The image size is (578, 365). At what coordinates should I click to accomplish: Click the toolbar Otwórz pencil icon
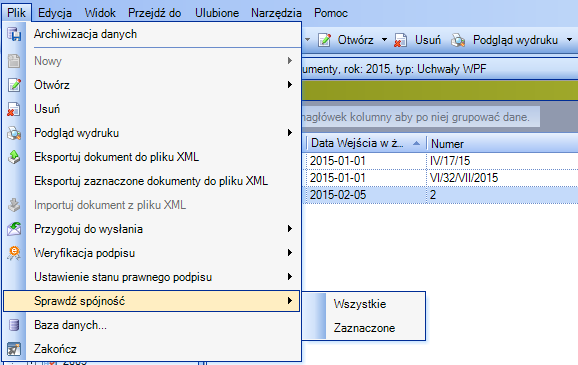(x=324, y=40)
